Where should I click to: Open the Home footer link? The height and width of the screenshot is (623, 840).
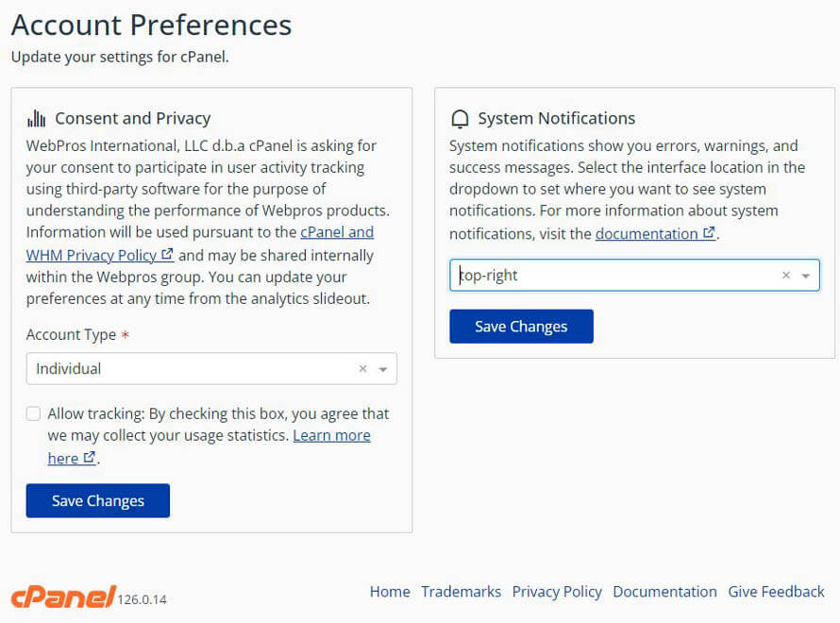click(x=390, y=592)
